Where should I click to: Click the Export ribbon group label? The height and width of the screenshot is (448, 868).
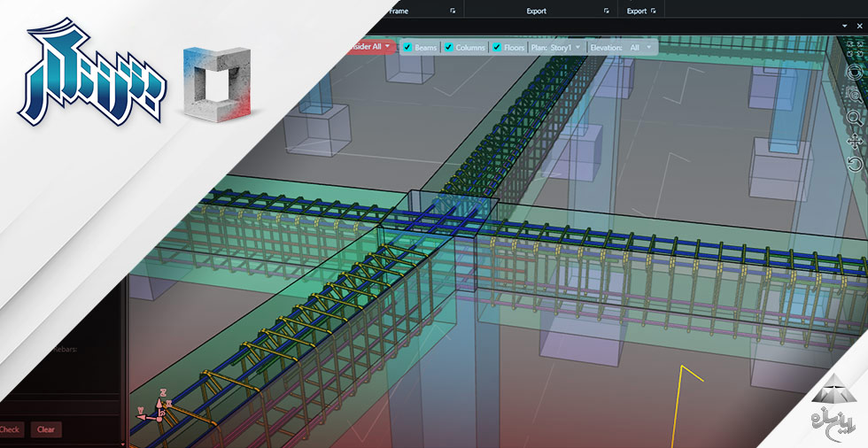pyautogui.click(x=536, y=12)
